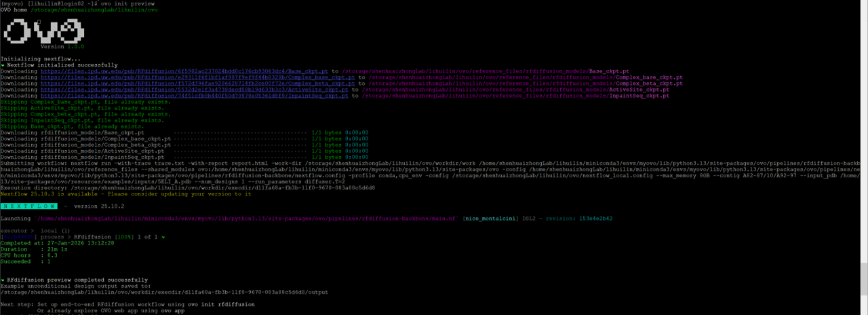The height and width of the screenshot is (315, 868).
Task: Open the Complex_base_ckpt.pt download URL
Action: point(198,77)
